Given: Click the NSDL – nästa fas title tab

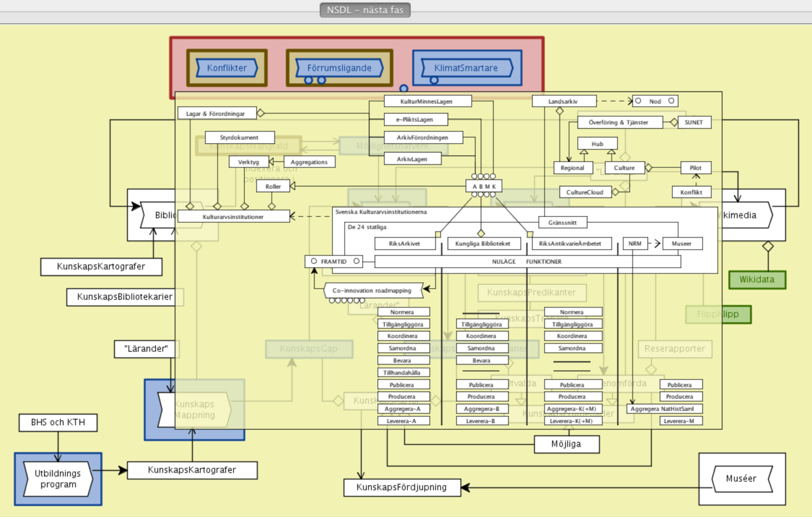Looking at the screenshot, I should pyautogui.click(x=365, y=10).
